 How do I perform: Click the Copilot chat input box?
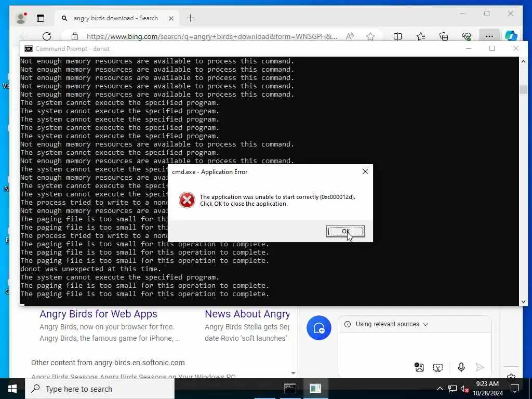(x=415, y=347)
